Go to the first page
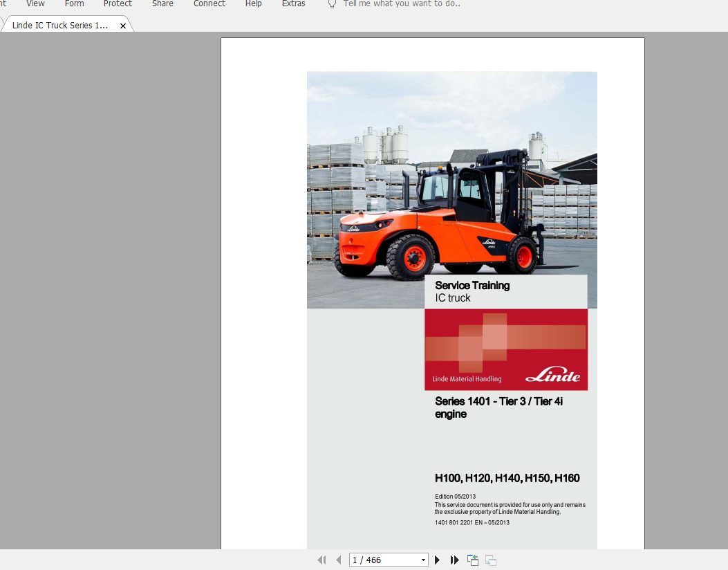This screenshot has width=728, height=570. click(321, 560)
